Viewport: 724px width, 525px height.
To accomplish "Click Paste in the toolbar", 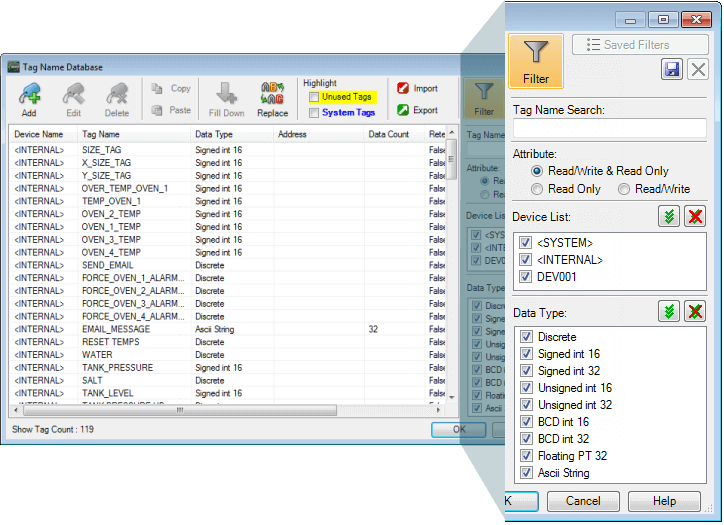I will click(x=171, y=110).
